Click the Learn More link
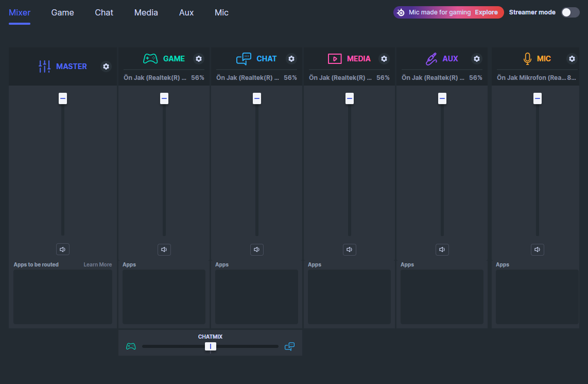The width and height of the screenshot is (588, 384). coord(98,264)
